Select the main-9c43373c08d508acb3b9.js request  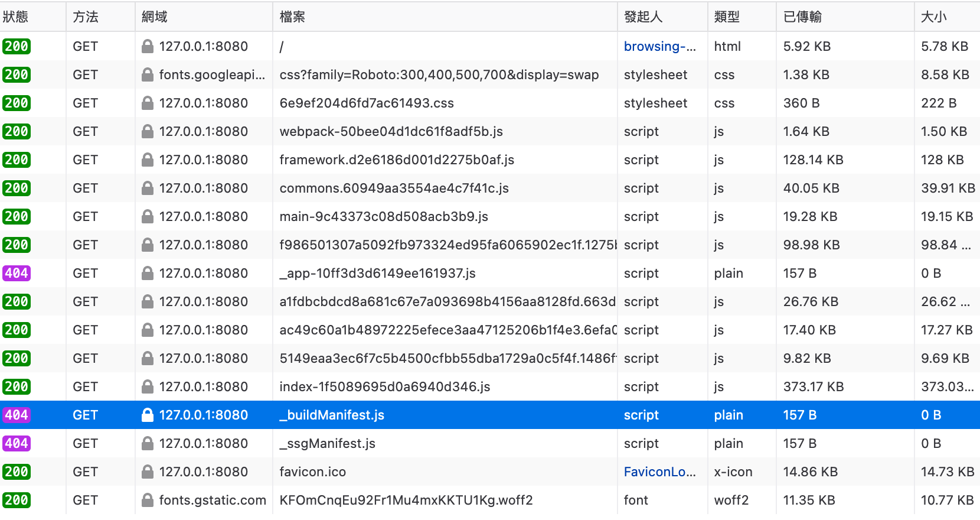tap(384, 216)
